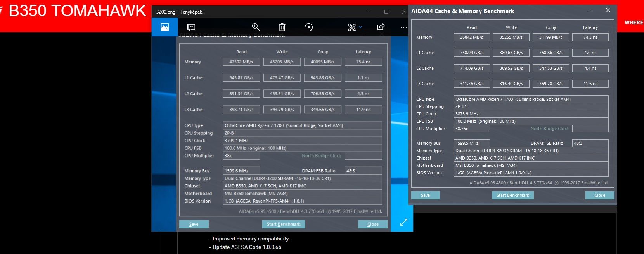The width and height of the screenshot is (644, 254).
Task: Click the Close button in the AIDA64 window
Action: coord(600,195)
